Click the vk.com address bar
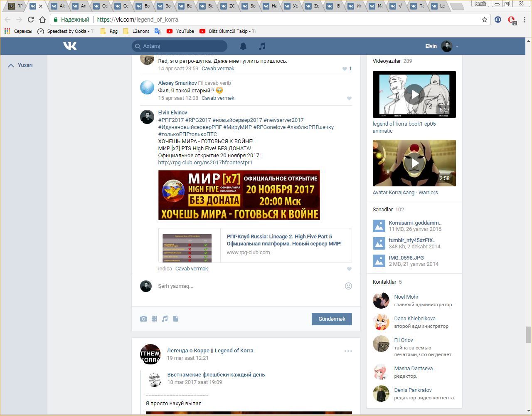The image size is (532, 416). point(266,20)
